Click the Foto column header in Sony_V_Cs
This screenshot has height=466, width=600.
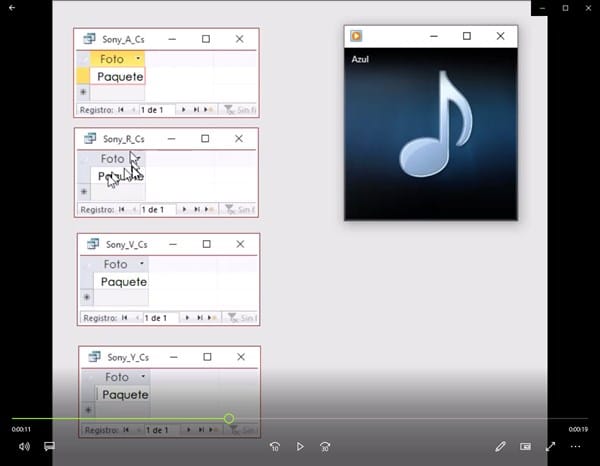click(121, 264)
